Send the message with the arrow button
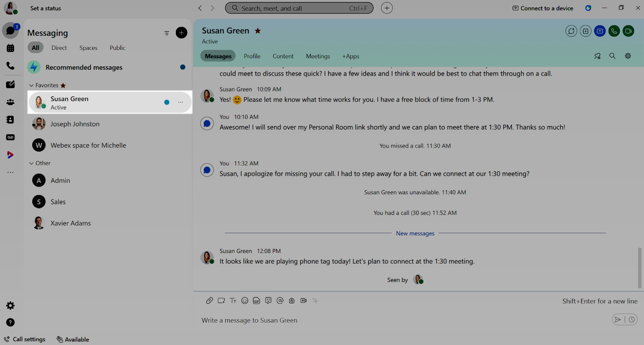The width and height of the screenshot is (644, 345). (618, 320)
